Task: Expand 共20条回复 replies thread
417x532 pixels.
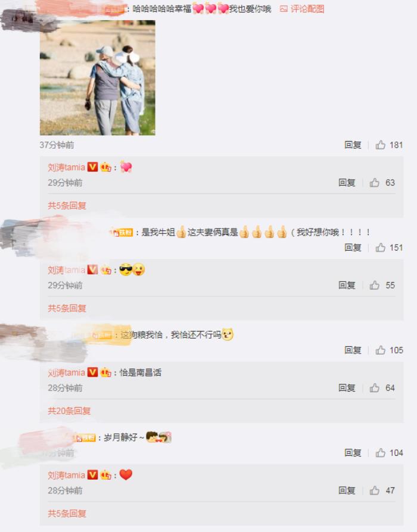Action: [x=69, y=411]
